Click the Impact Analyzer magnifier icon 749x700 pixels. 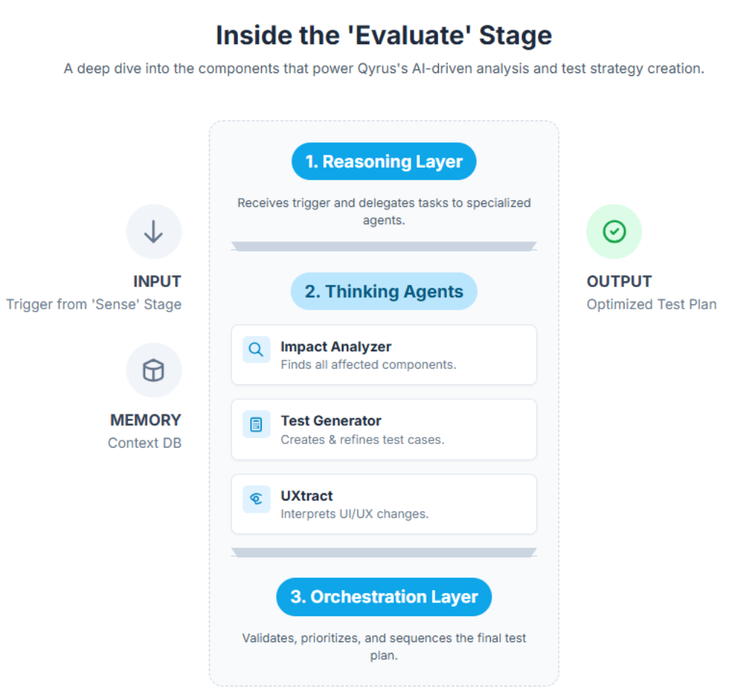coord(256,350)
